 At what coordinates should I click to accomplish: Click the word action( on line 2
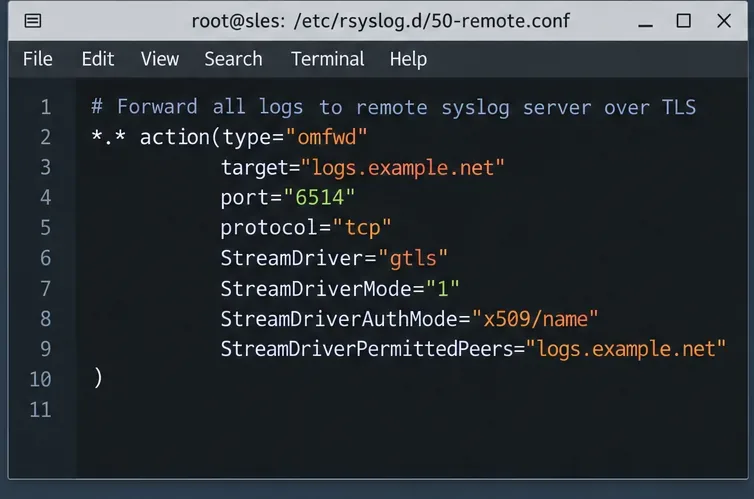[180, 137]
